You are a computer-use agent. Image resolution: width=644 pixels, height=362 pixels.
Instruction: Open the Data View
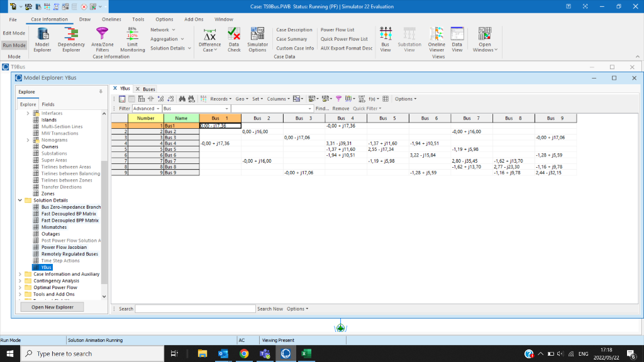(457, 40)
